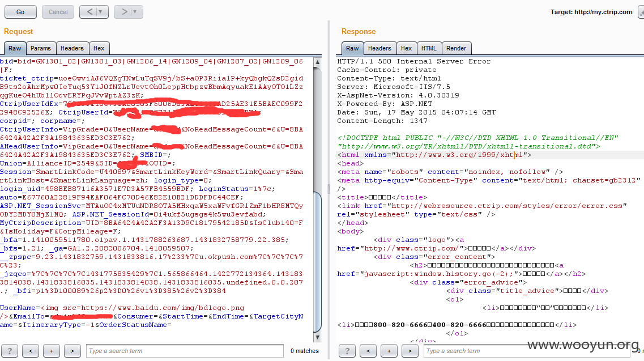Click the 'Content-Type: text/html' line
Image resolution: width=644 pixels, height=361 pixels.
[x=389, y=78]
